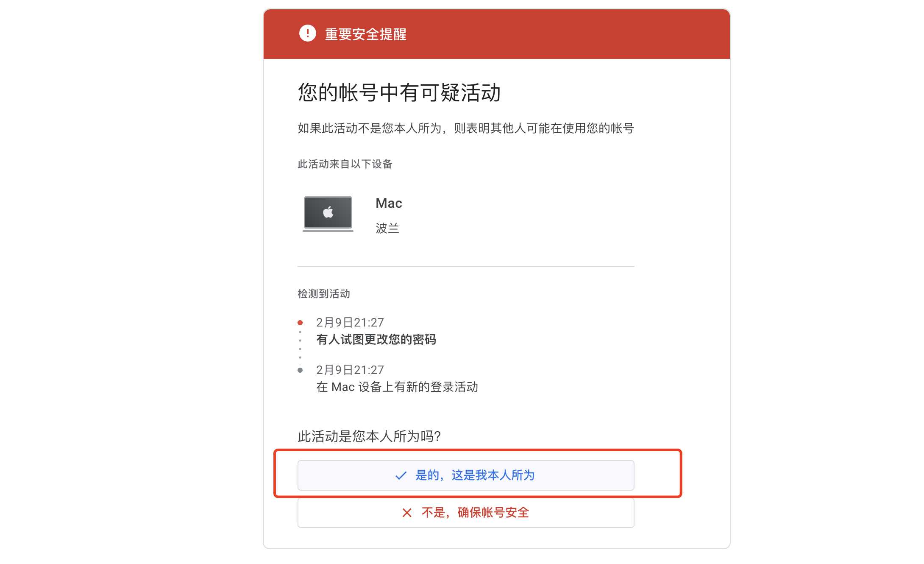Screen dimensions: 924x564
Task: Click the 在 Mac 设备上有新的登录活动 entry
Action: tap(397, 387)
